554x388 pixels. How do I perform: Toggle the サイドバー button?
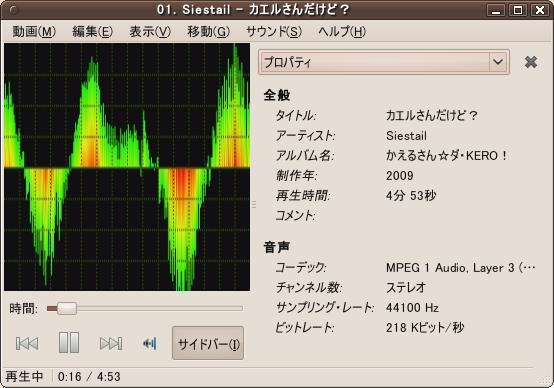coord(208,343)
